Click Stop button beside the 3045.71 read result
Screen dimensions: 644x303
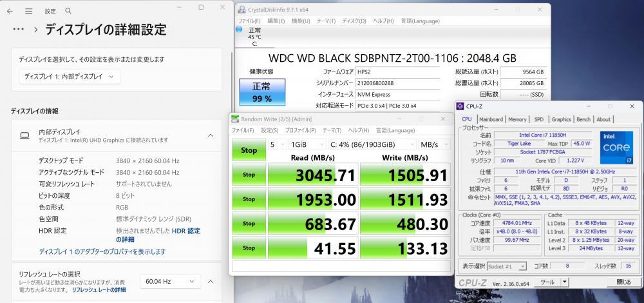(x=249, y=174)
